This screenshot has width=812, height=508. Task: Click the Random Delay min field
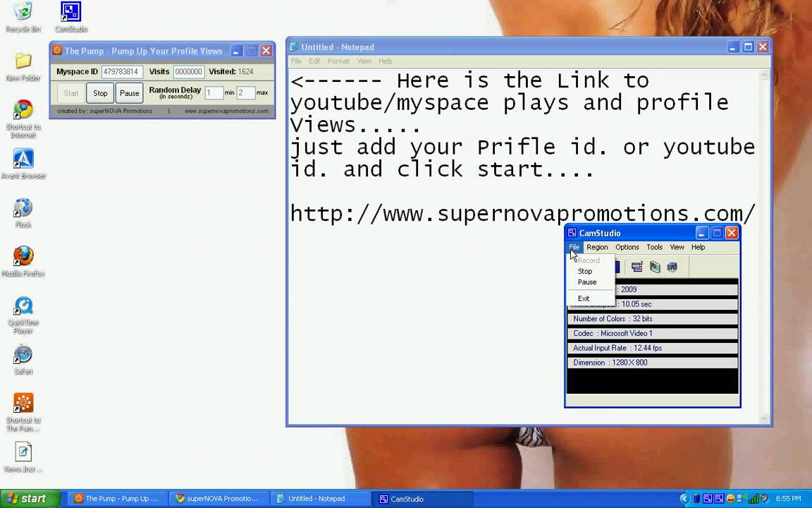tap(214, 93)
